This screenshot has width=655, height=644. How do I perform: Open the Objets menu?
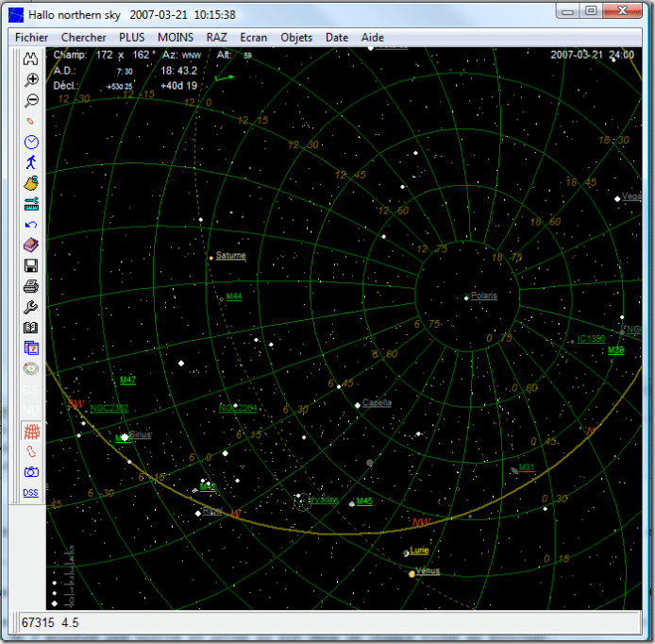pos(296,38)
